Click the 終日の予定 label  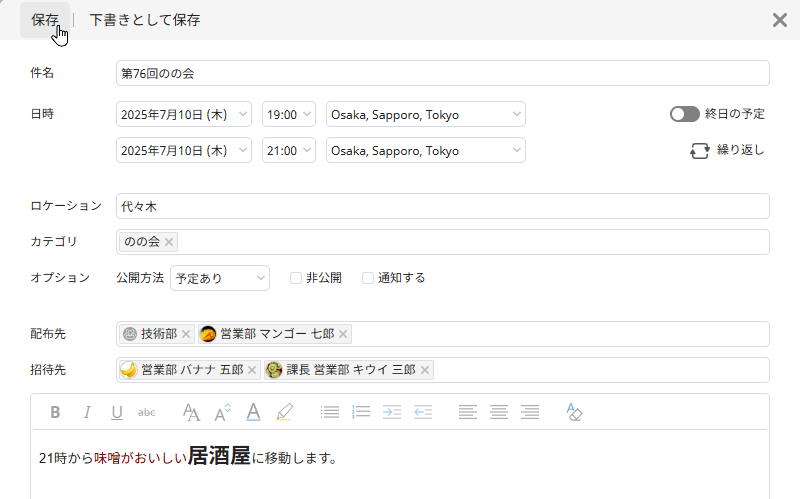(x=735, y=114)
